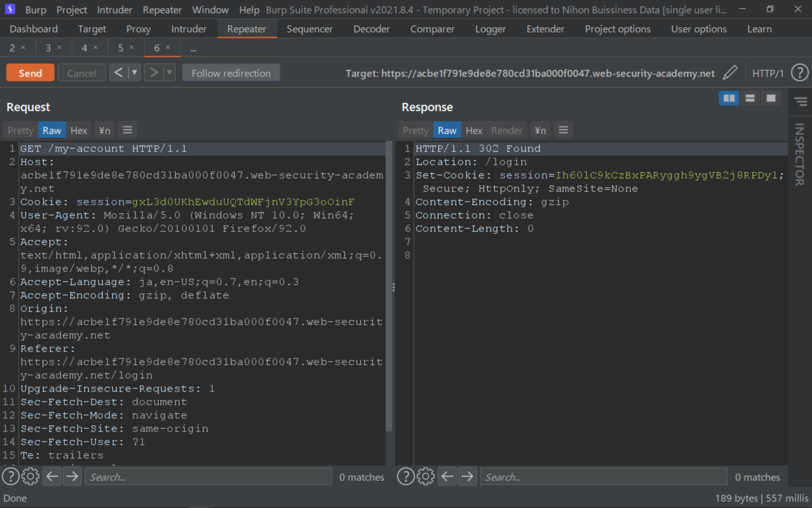Image resolution: width=812 pixels, height=508 pixels.
Task: Switch to the Decoder tab
Action: 371,29
